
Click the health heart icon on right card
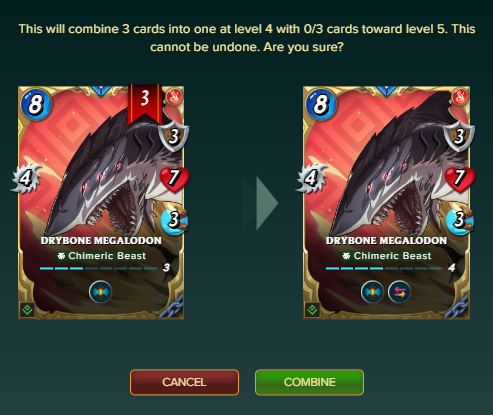click(460, 179)
